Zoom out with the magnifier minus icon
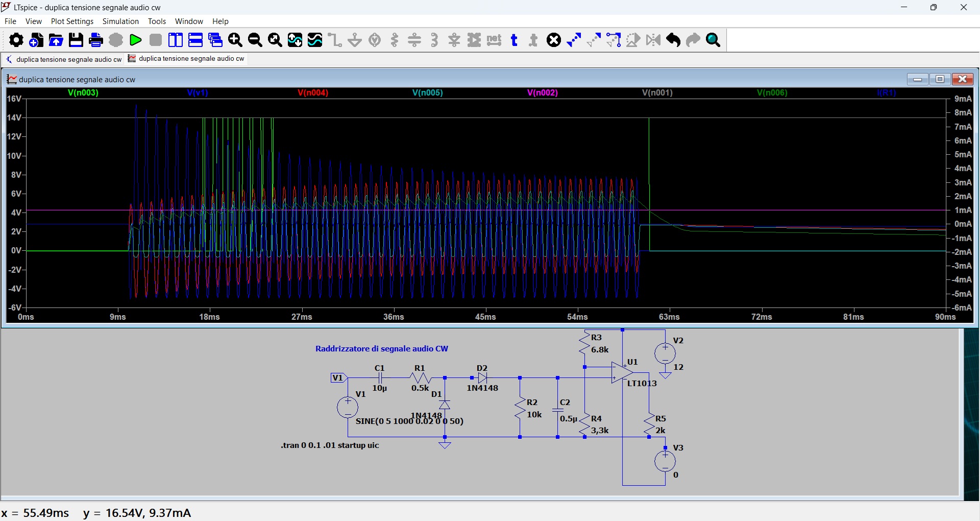 (x=255, y=40)
